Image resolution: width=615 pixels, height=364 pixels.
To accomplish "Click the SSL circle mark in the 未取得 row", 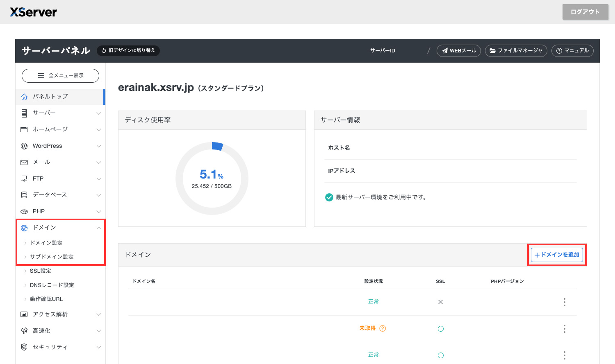I will coord(441,329).
